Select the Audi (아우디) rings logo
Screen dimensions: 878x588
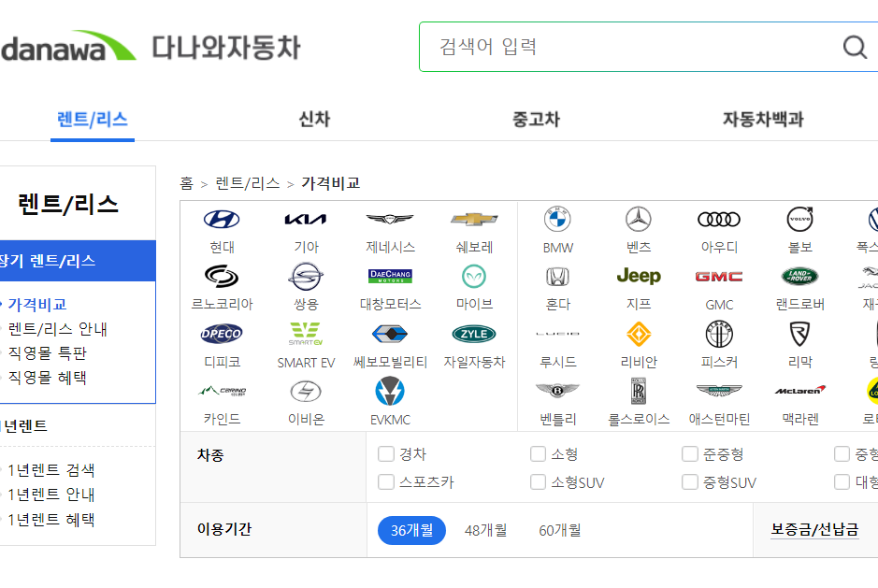pos(719,219)
